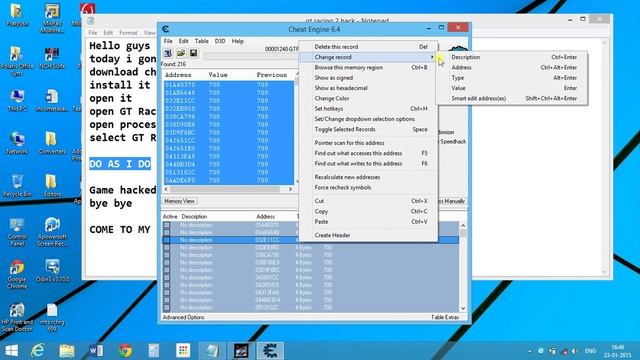The image size is (640, 360).
Task: Click the Description column header in address list
Action: [194, 216]
